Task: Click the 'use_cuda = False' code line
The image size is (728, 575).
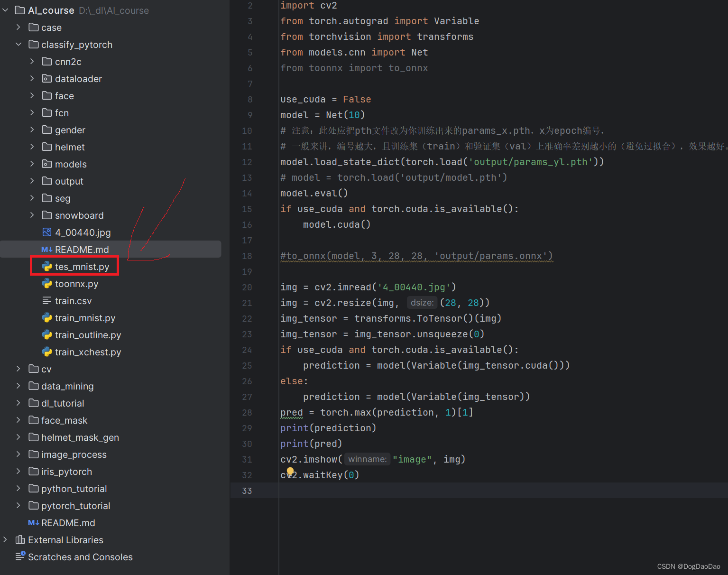Action: [x=326, y=99]
